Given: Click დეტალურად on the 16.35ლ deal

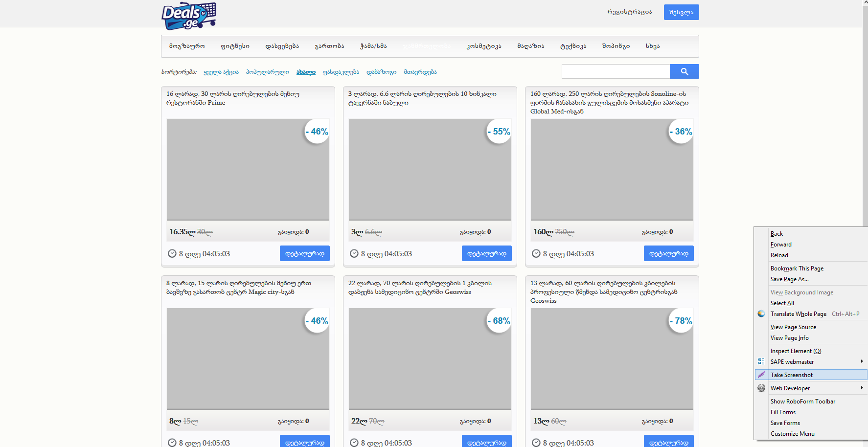Looking at the screenshot, I should point(305,253).
